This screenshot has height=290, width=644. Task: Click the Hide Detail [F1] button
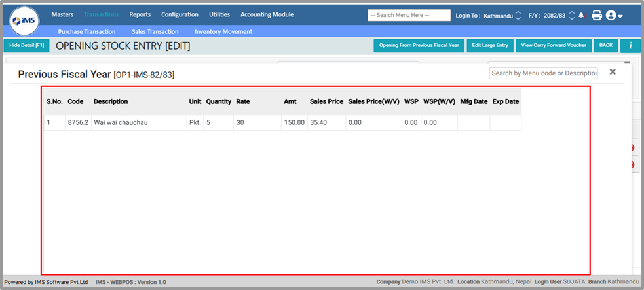point(26,45)
